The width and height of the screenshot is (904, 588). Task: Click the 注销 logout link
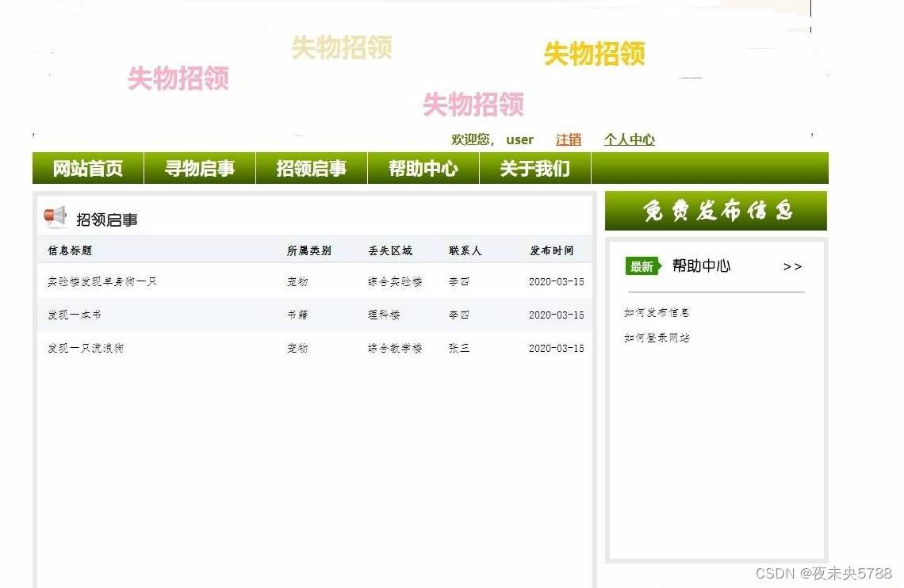tap(568, 139)
